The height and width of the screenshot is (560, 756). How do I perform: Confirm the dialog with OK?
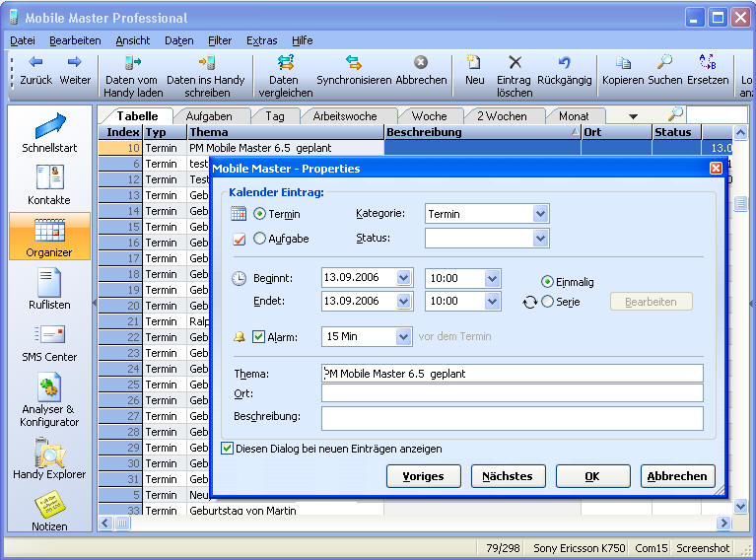click(x=592, y=476)
